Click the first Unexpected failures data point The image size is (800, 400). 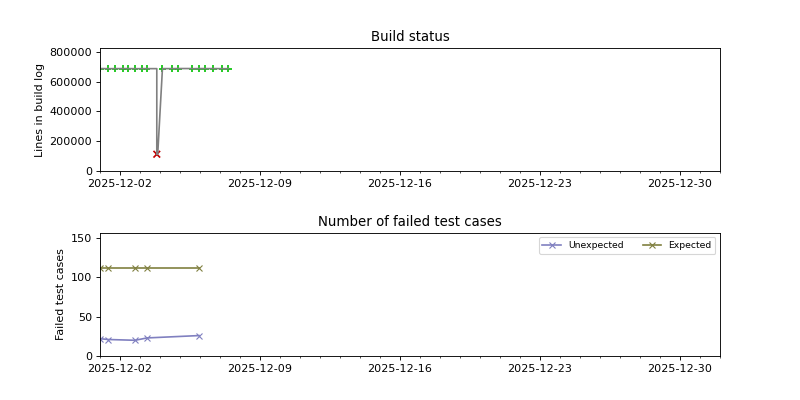102,339
